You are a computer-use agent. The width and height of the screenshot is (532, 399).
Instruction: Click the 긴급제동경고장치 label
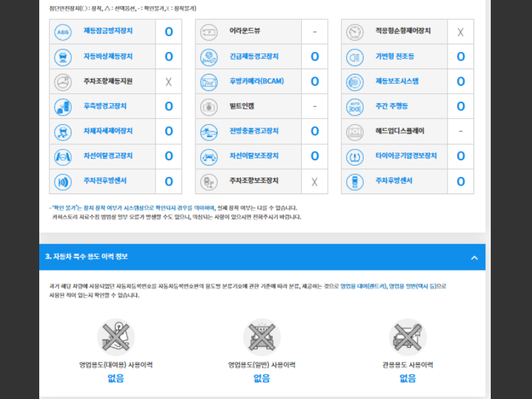254,57
